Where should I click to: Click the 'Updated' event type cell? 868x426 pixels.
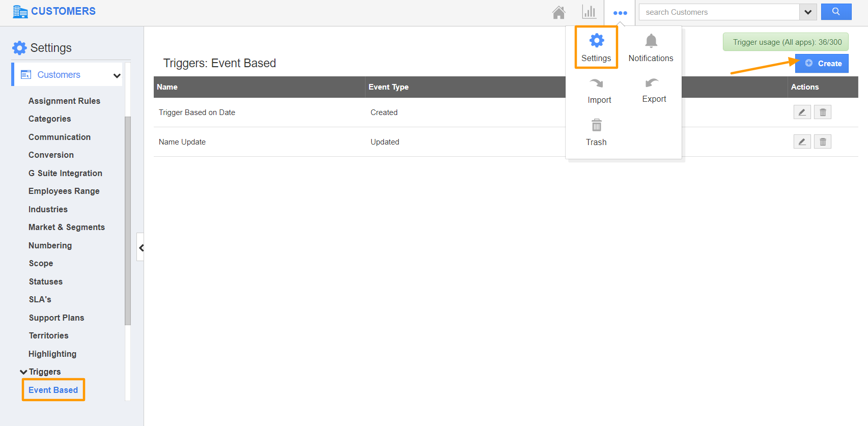[385, 142]
